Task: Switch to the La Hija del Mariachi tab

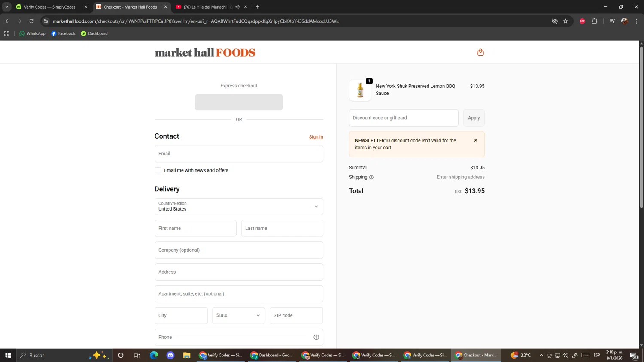Action: 207,7
